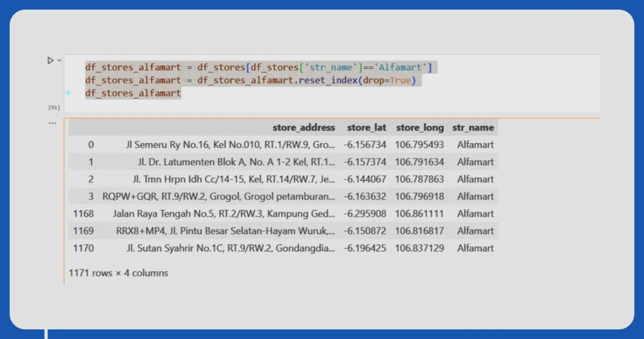Click longitude value 106.861111
The width and height of the screenshot is (644, 339).
pyautogui.click(x=419, y=214)
